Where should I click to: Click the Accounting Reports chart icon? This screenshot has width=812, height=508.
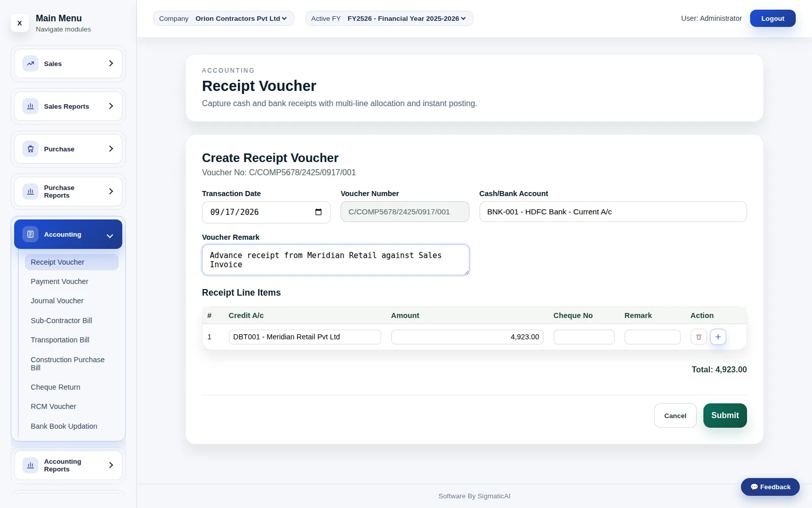pyautogui.click(x=30, y=465)
